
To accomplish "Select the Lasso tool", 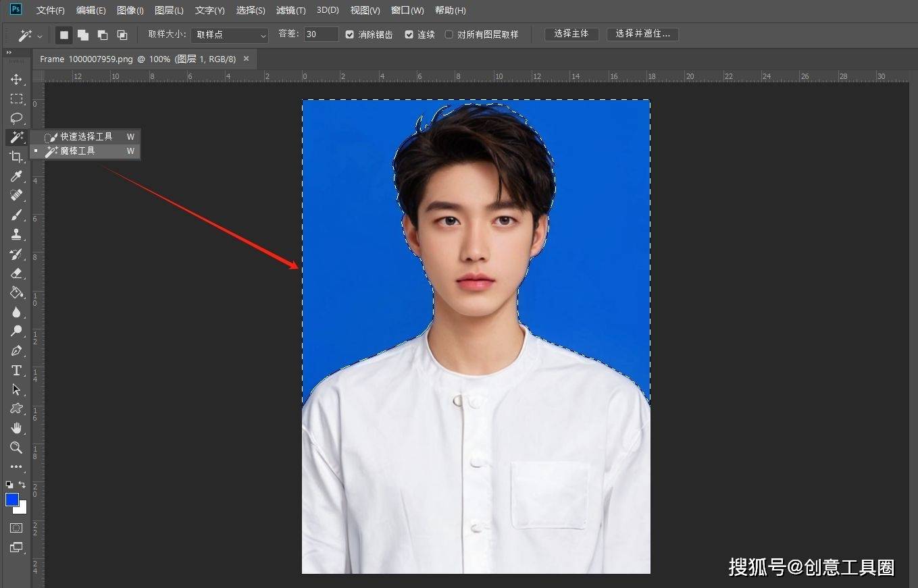I will point(16,118).
